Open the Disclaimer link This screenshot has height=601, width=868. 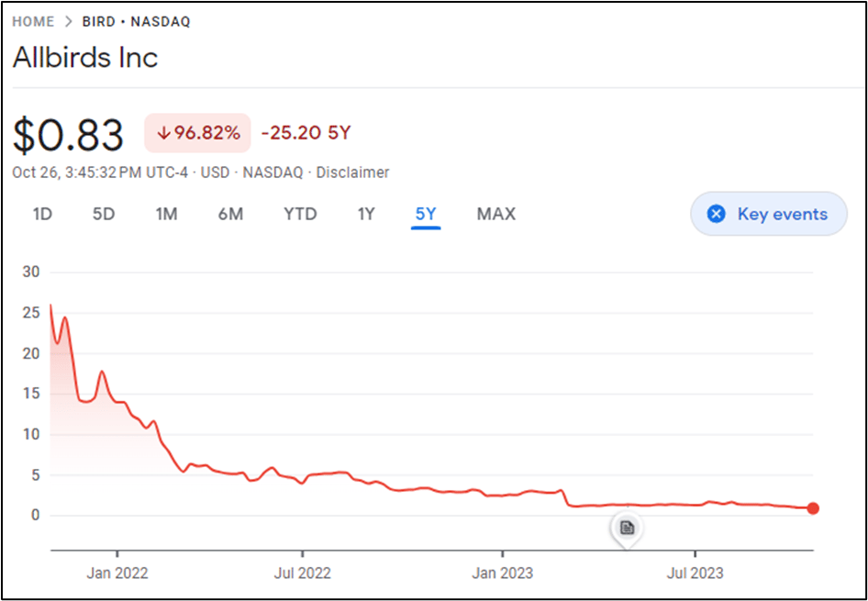click(352, 173)
